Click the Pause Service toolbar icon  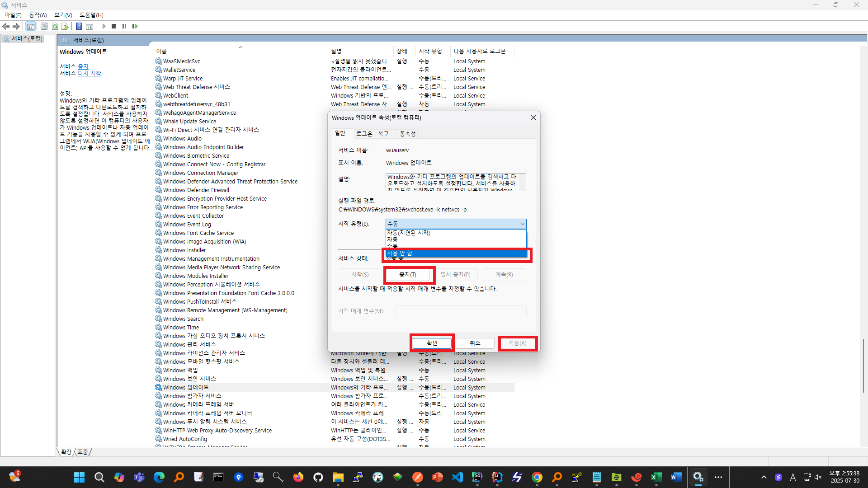[124, 26]
